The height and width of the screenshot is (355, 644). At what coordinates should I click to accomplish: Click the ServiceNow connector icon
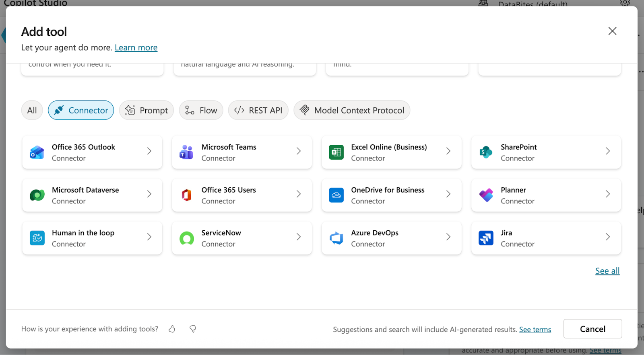186,238
